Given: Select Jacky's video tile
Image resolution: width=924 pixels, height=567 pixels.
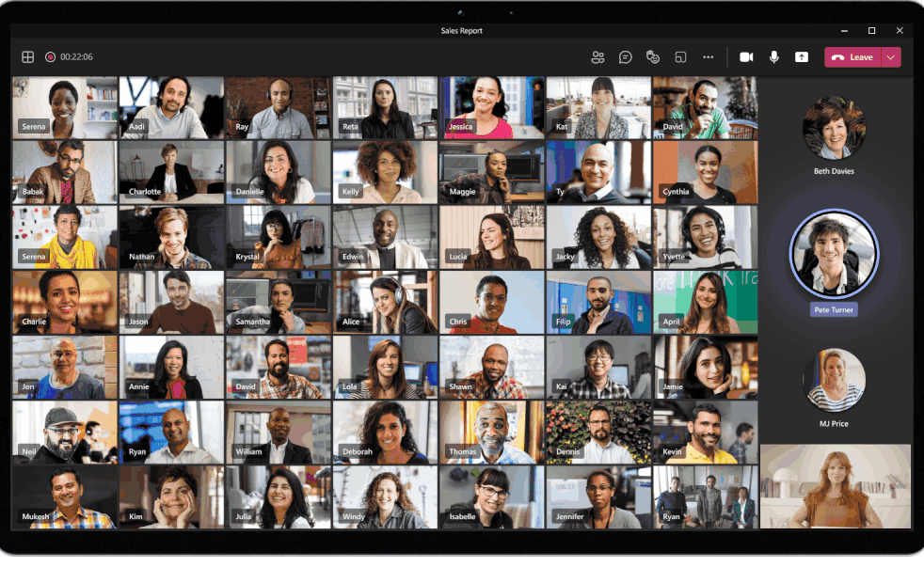Looking at the screenshot, I should (x=598, y=237).
